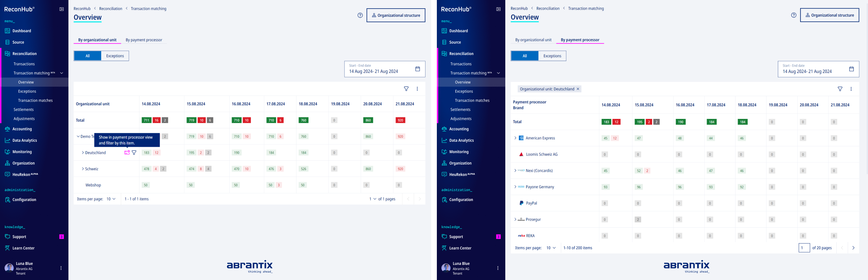
Task: Toggle Exceptions view in left screen
Action: [x=115, y=56]
